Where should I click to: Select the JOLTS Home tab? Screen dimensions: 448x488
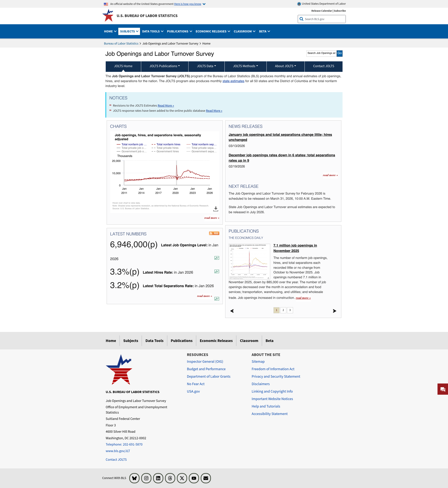[123, 66]
